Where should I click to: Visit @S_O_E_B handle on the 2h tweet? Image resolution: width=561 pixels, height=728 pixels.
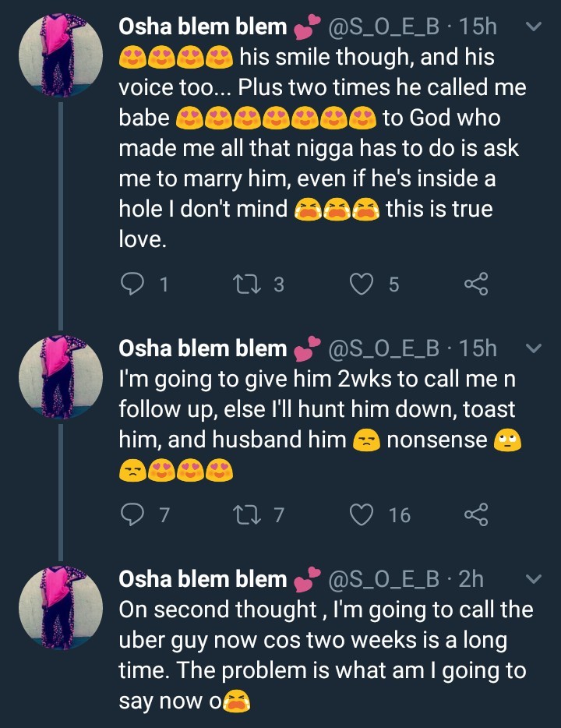(384, 579)
